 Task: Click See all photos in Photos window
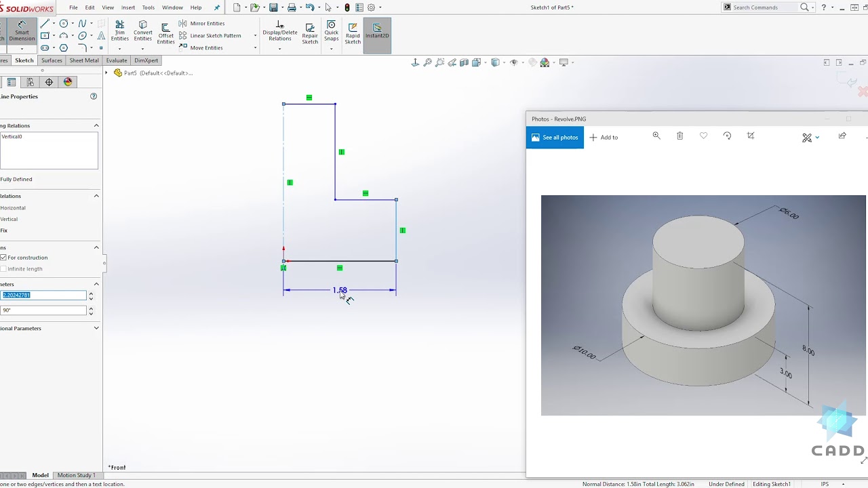pyautogui.click(x=555, y=137)
